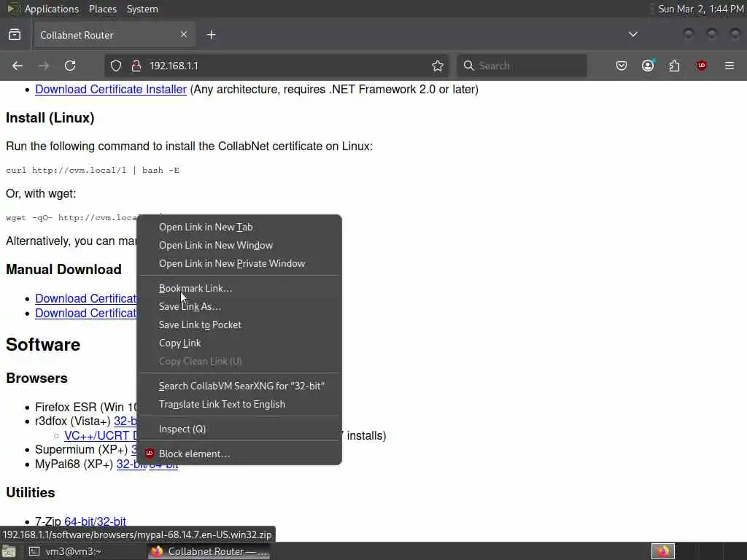Click the back navigation arrow
The height and width of the screenshot is (560, 747).
18,66
